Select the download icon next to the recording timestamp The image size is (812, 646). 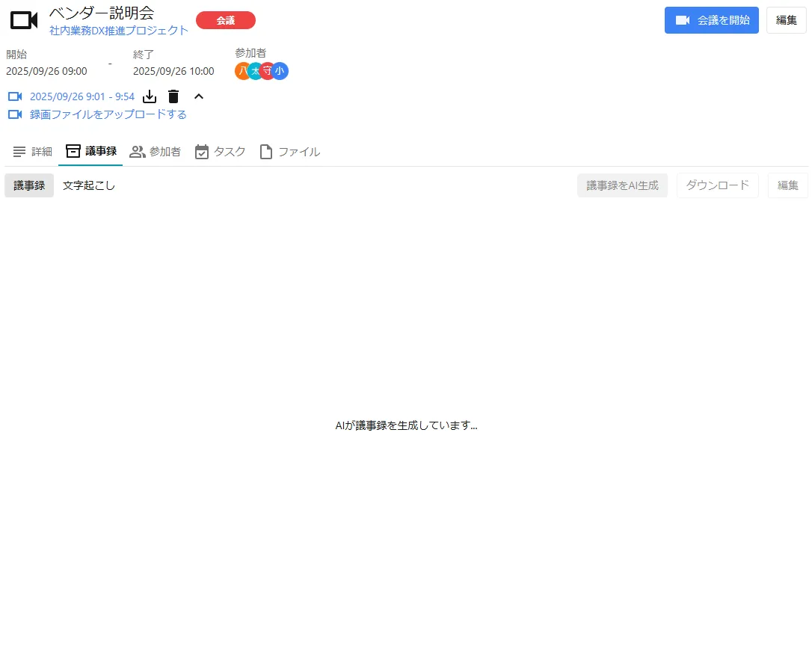point(149,96)
